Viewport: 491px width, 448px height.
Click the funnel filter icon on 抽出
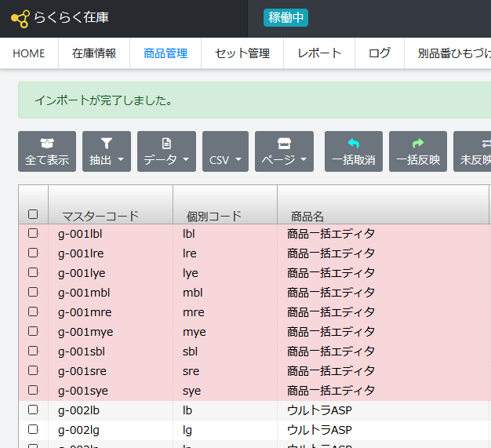coord(107,143)
